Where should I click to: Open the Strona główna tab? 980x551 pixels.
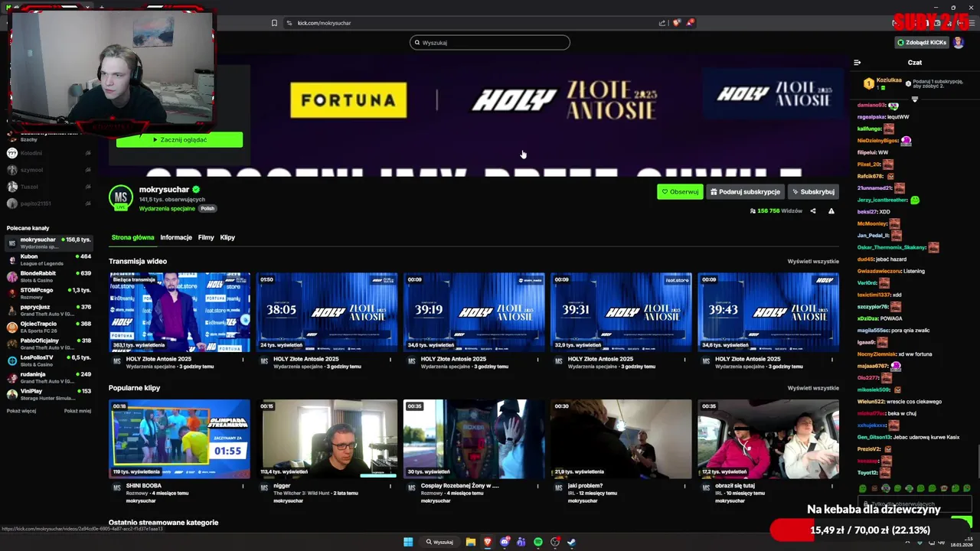coord(133,237)
